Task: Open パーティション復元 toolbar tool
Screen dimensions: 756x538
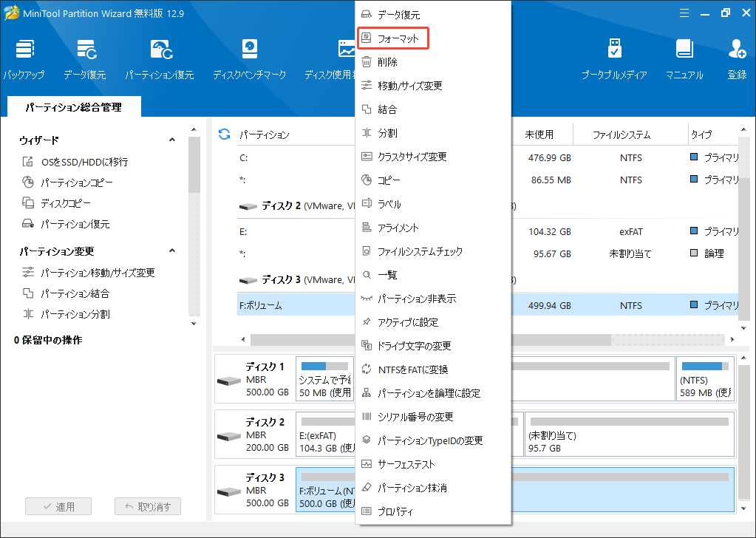Action: [x=160, y=59]
